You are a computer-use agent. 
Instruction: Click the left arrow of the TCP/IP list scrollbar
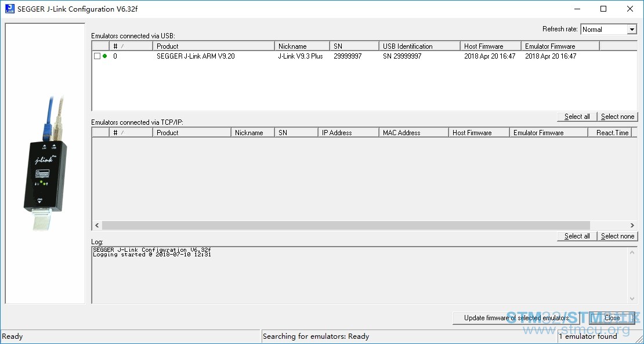pyautogui.click(x=97, y=225)
